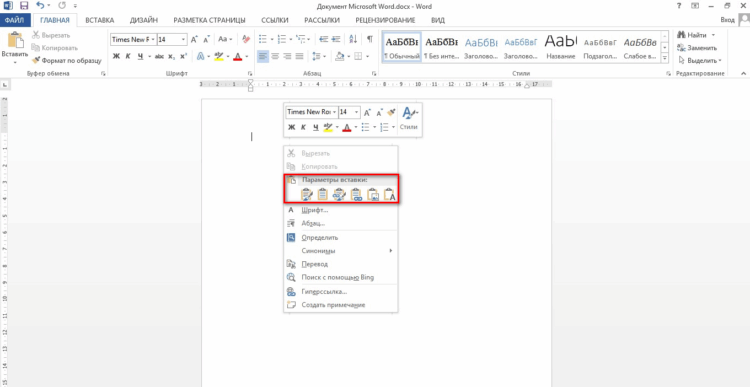The width and height of the screenshot is (750, 387).
Task: Click the increase indent icon in the ribbon
Action: (x=336, y=39)
